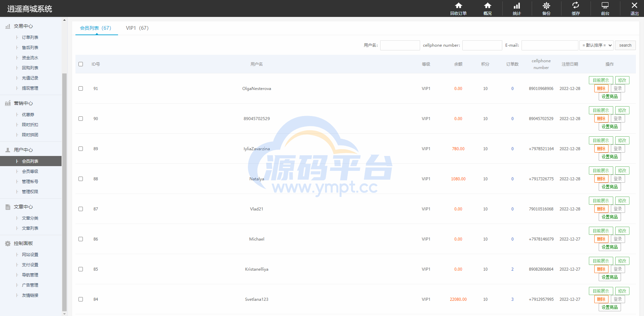Open 网站设置 in the sidebar
Image resolution: width=644 pixels, height=316 pixels.
[x=30, y=254]
